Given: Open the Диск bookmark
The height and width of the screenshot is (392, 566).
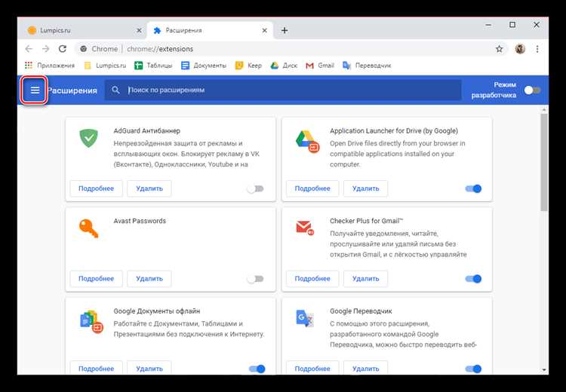Looking at the screenshot, I should point(284,66).
